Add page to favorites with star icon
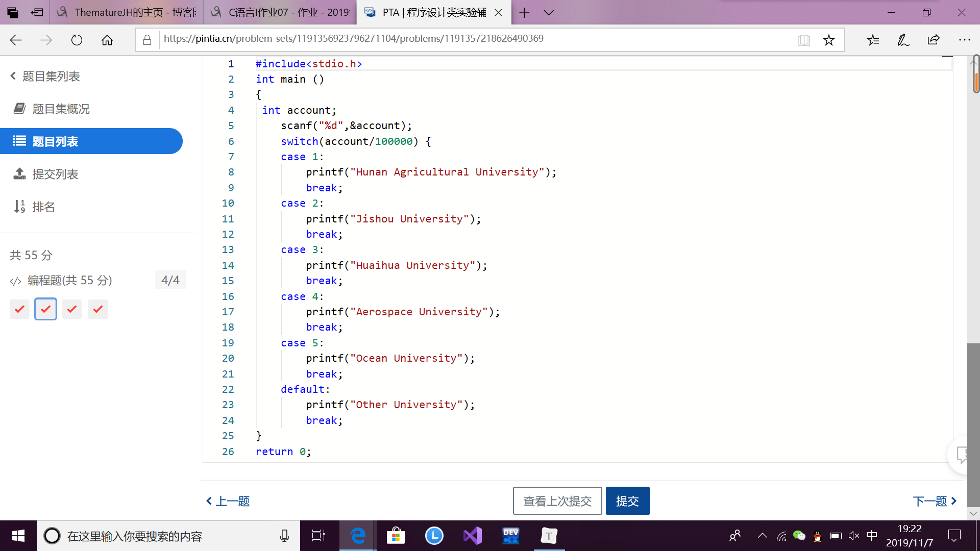 [x=828, y=40]
